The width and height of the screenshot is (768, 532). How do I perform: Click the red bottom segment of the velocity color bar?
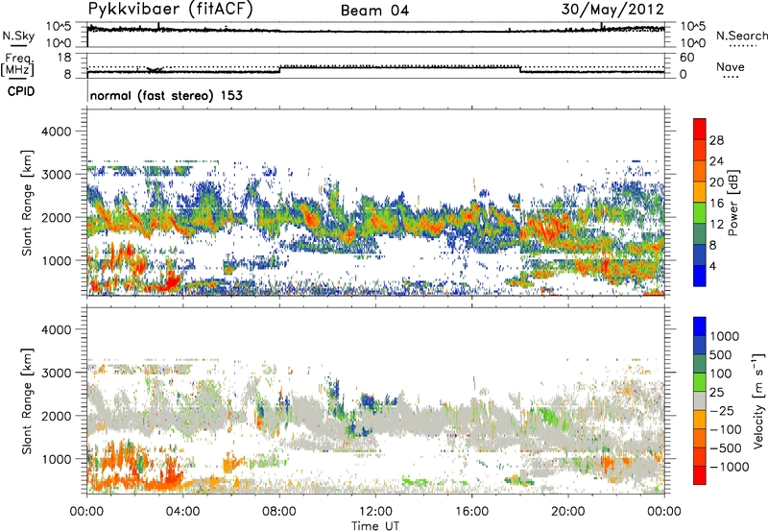tap(700, 475)
